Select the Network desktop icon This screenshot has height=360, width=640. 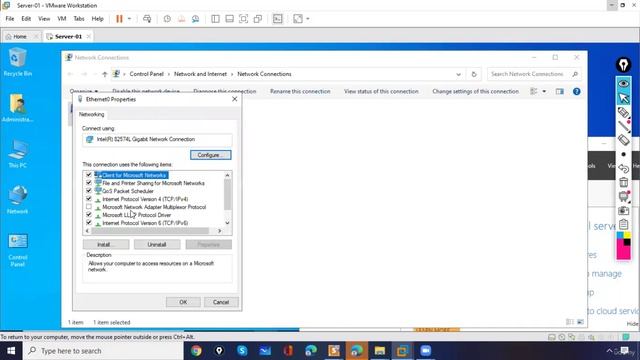[x=17, y=200]
